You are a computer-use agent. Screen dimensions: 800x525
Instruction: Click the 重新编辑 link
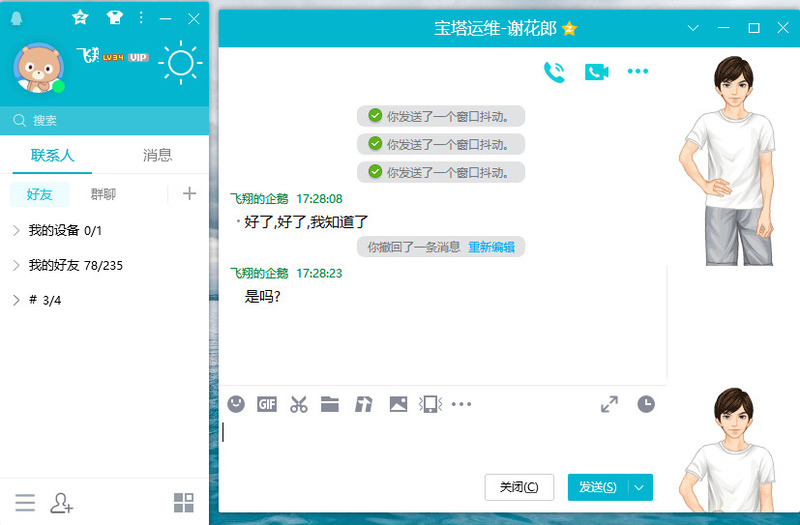(x=491, y=247)
